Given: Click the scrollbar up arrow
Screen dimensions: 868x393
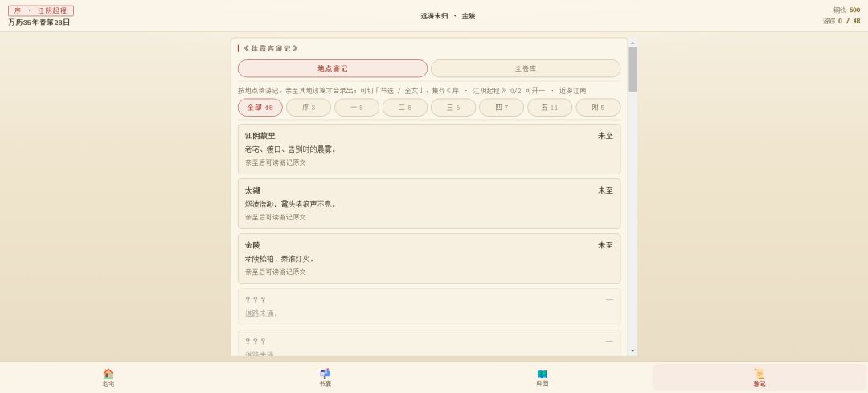Looking at the screenshot, I should coord(633,43).
